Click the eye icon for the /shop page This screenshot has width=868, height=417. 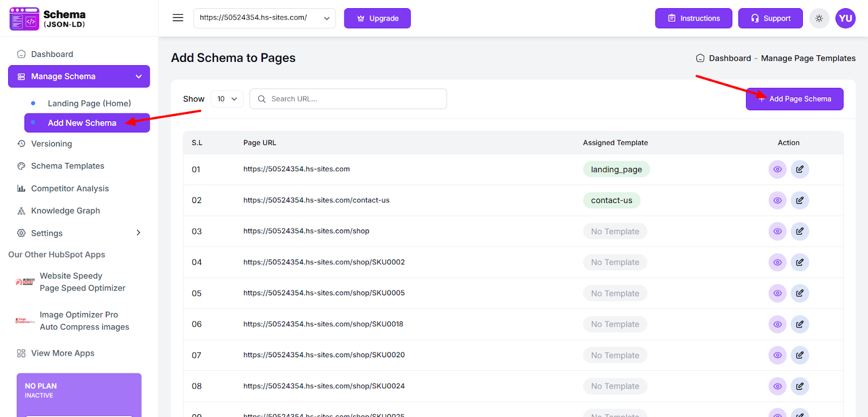[777, 231]
